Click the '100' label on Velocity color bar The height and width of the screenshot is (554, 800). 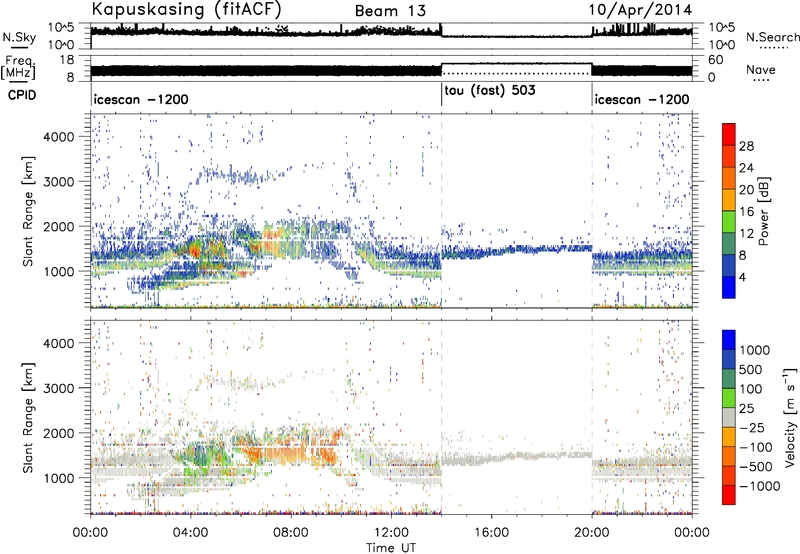[x=751, y=389]
